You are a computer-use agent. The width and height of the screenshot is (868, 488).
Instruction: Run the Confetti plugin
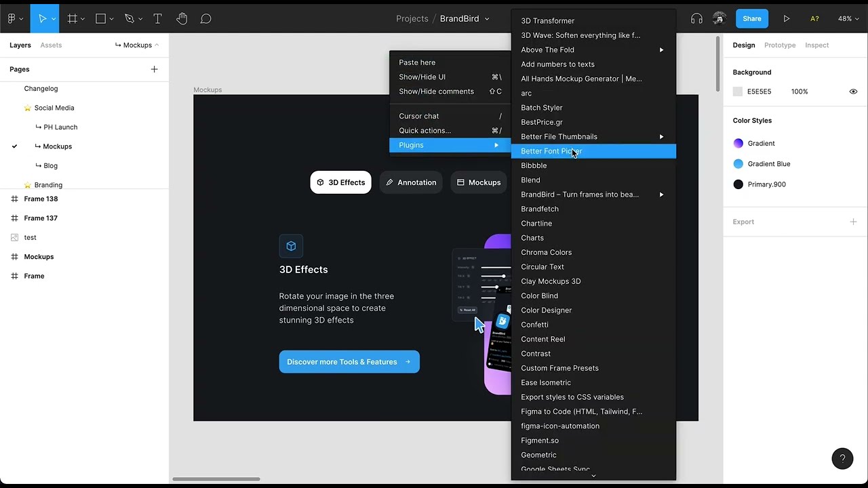point(593,325)
